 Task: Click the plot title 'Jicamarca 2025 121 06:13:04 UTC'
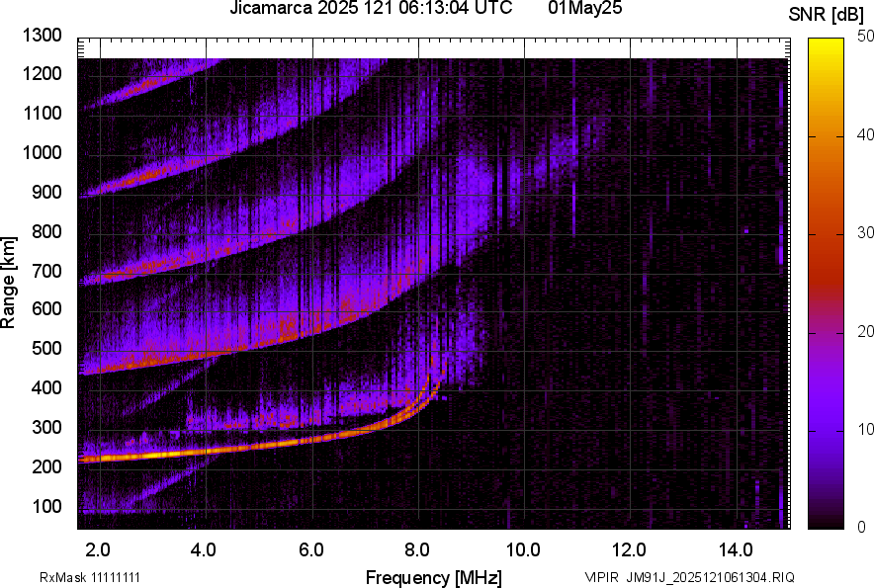pyautogui.click(x=371, y=8)
